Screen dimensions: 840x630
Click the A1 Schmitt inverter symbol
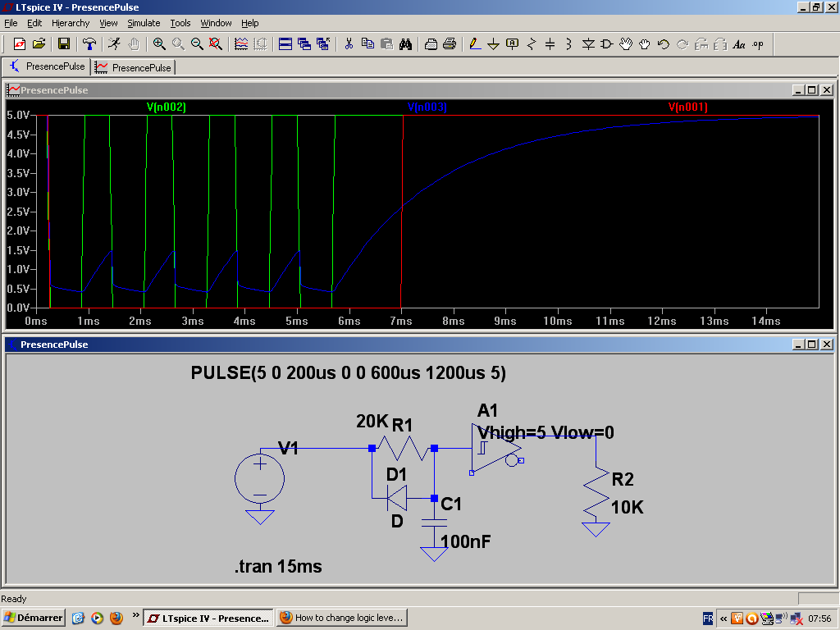pos(496,449)
